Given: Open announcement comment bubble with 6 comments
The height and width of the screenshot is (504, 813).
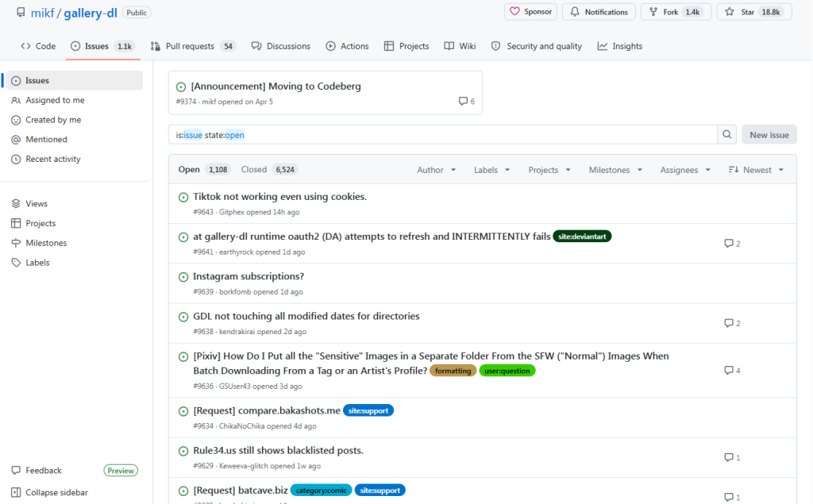Looking at the screenshot, I should point(466,101).
